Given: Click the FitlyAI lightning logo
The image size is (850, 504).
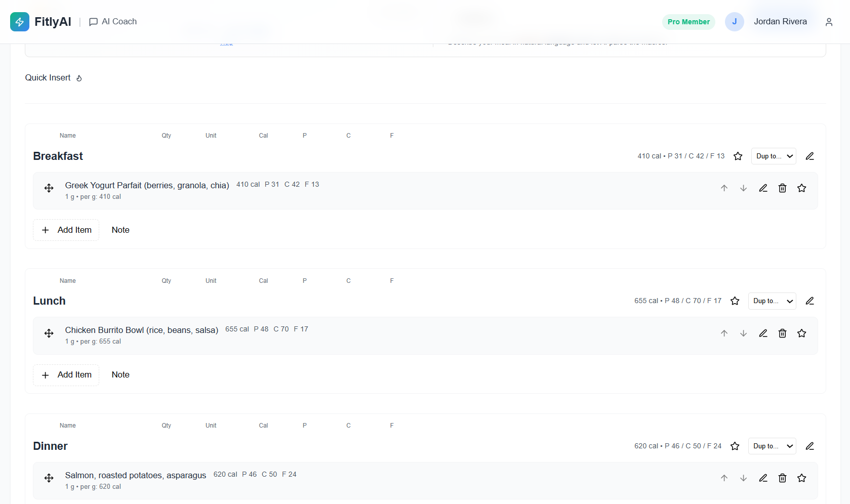Looking at the screenshot, I should [x=19, y=21].
